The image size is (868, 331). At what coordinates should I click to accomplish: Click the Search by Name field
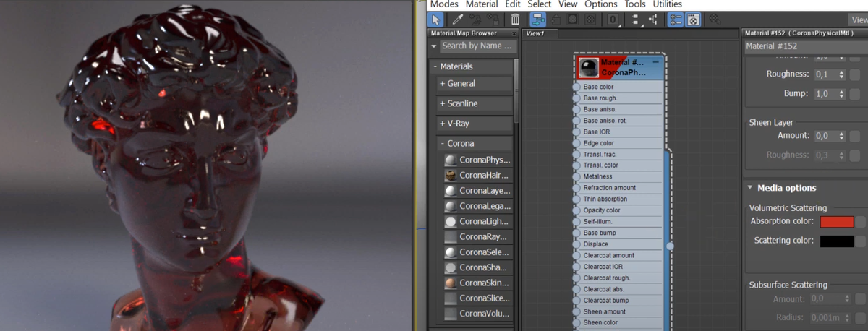[x=478, y=46]
